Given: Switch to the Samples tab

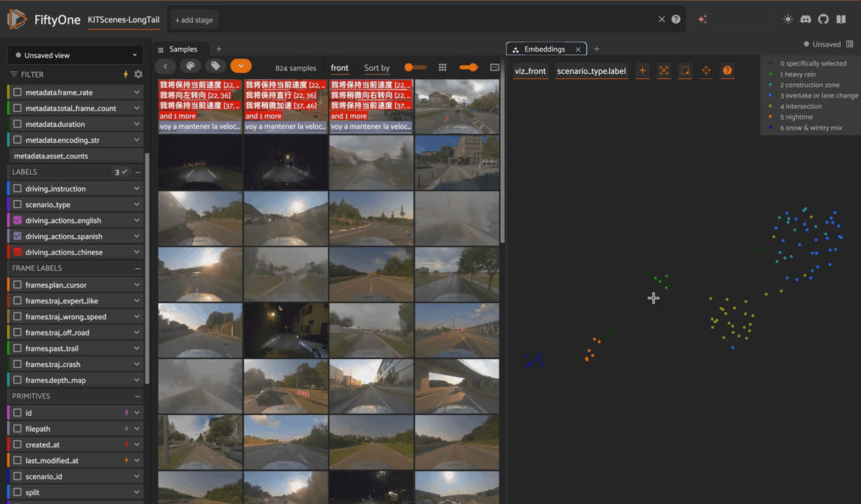Looking at the screenshot, I should click(x=178, y=49).
